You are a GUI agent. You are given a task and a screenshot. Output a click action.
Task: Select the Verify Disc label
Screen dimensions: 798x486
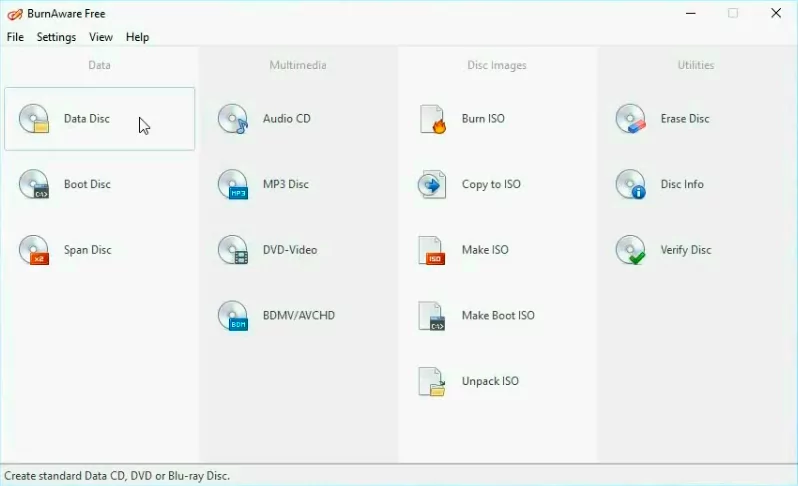click(x=686, y=250)
